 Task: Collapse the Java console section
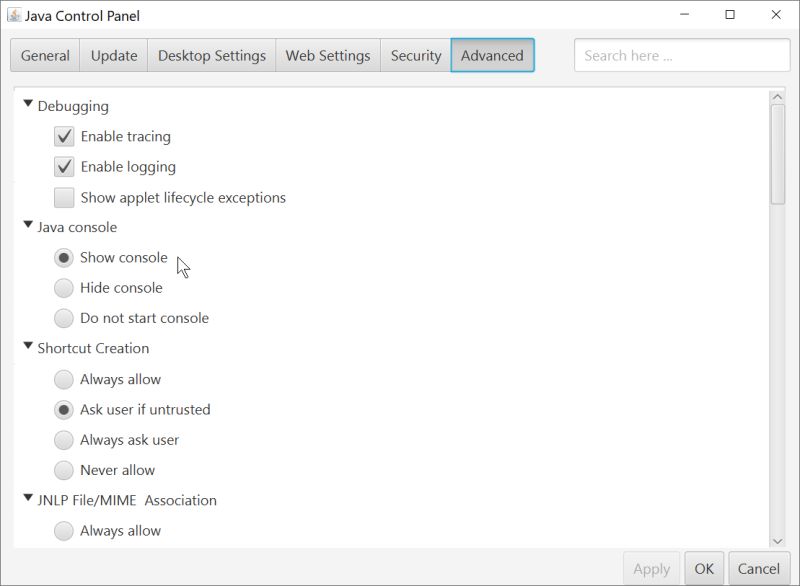28,224
